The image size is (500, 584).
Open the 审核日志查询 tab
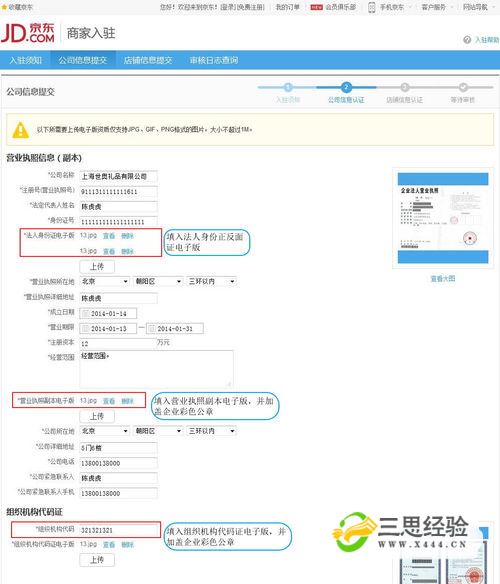coord(214,60)
